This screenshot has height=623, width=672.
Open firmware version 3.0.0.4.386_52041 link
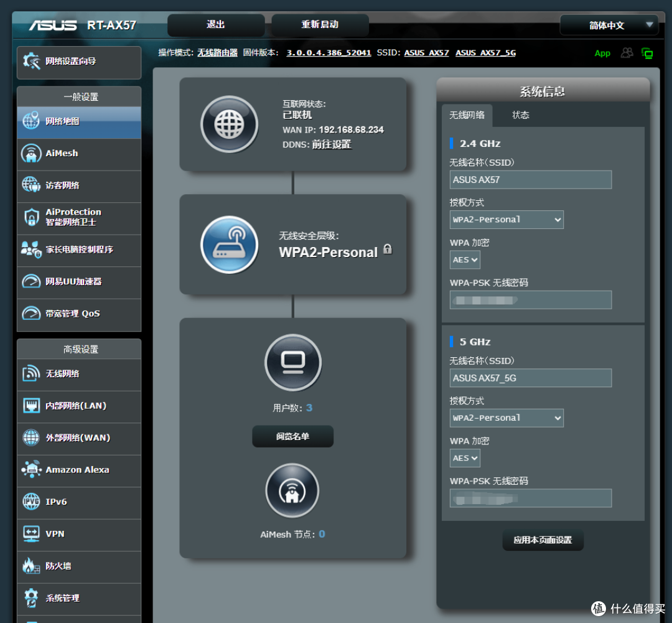click(x=329, y=53)
